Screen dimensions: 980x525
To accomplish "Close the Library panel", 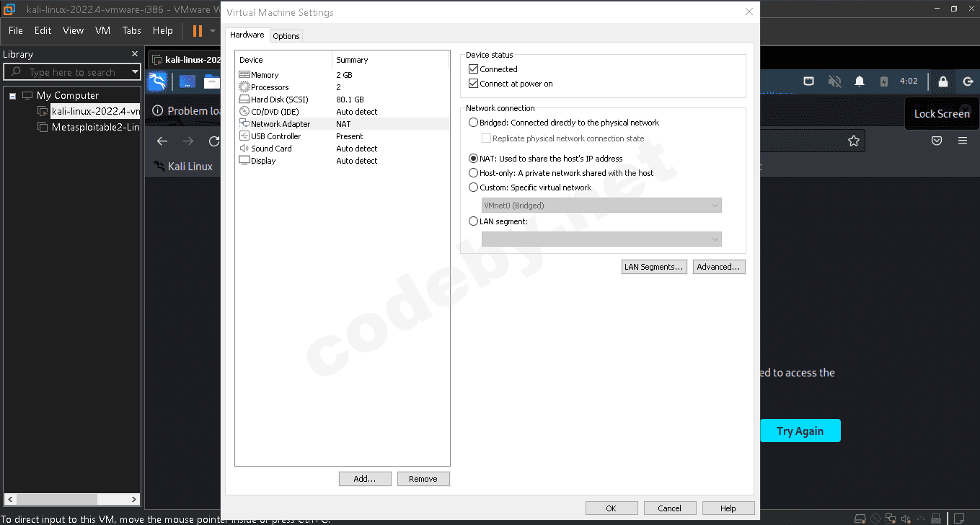I will click(134, 54).
